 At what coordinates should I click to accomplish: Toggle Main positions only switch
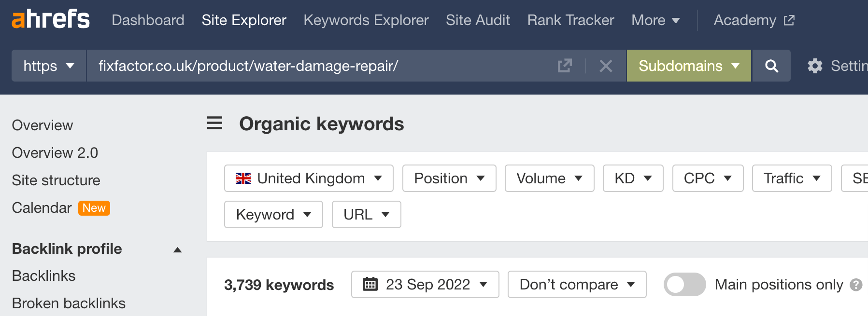click(x=684, y=285)
